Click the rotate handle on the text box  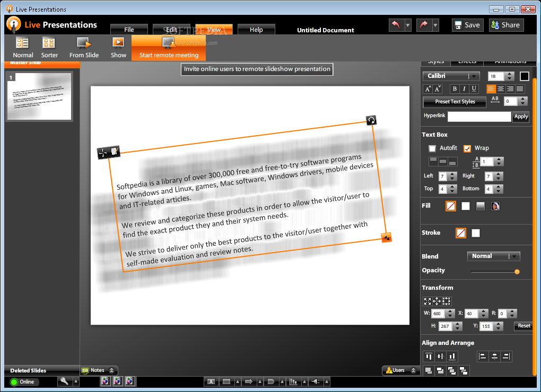click(x=371, y=120)
